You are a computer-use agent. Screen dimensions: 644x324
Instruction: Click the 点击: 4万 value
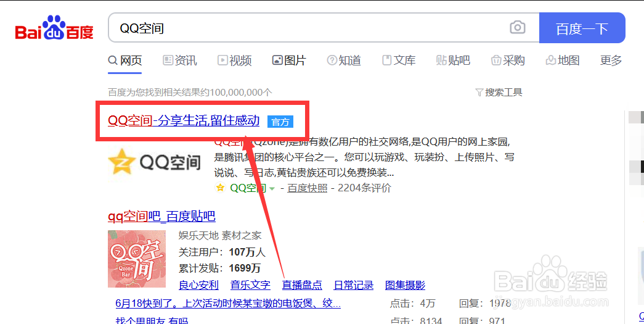pyautogui.click(x=412, y=304)
